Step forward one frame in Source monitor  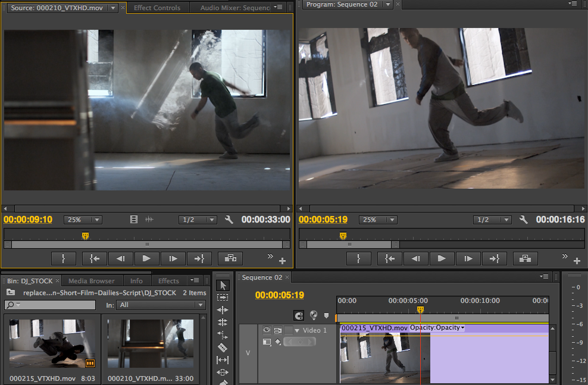[x=173, y=258]
